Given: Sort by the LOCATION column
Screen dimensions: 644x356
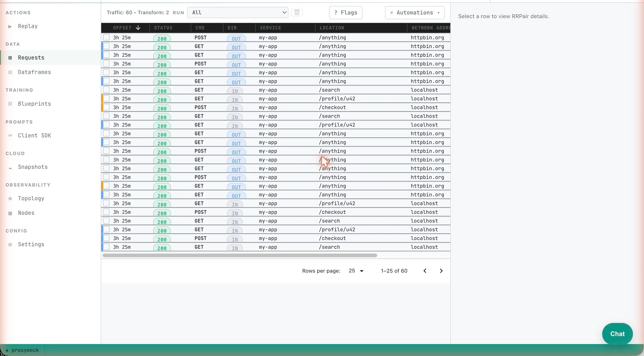Looking at the screenshot, I should 332,28.
